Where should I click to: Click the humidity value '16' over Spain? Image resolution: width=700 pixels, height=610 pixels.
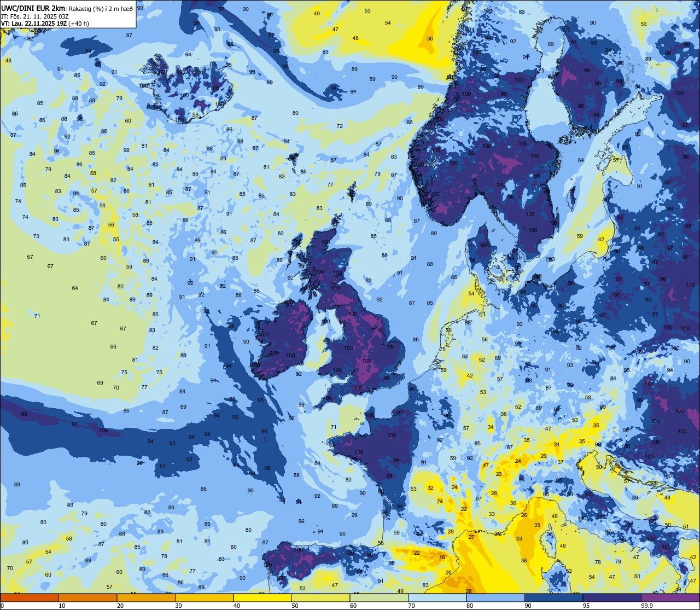(442, 557)
